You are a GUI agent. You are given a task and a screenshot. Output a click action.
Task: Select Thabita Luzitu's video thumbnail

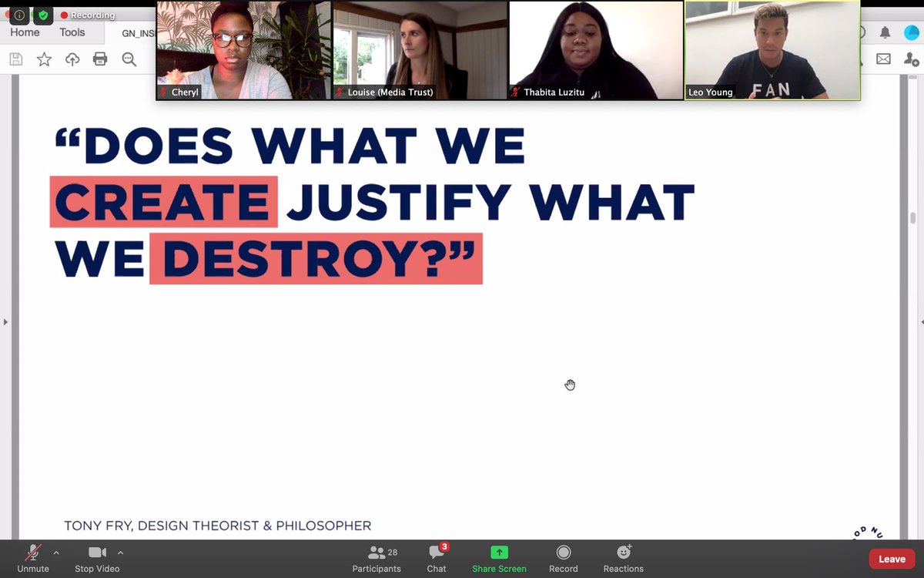point(596,50)
